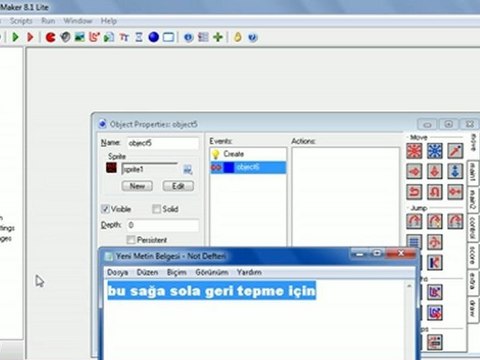Create a font using the Tt toolbar icon
The image size is (480, 360).
124,37
